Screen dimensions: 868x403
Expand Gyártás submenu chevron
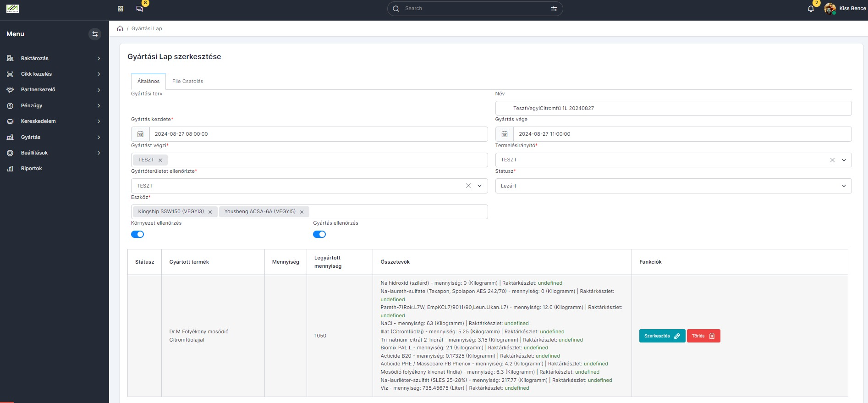pos(99,137)
